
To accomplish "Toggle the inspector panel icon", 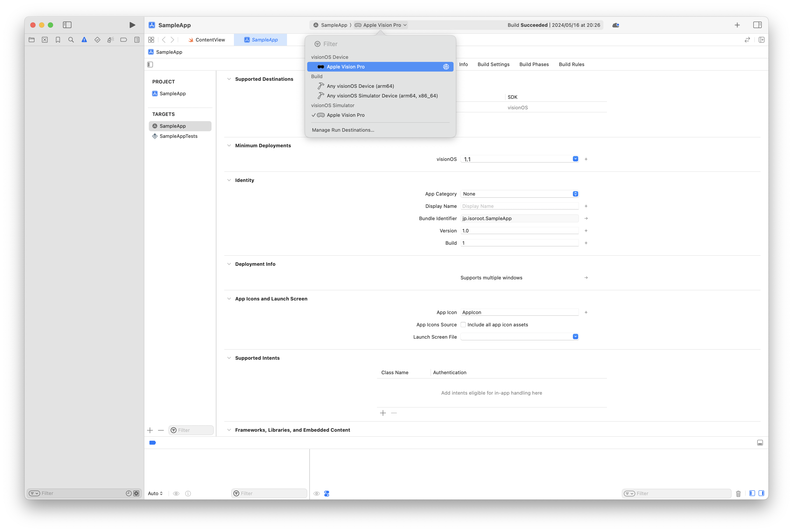I will click(x=757, y=25).
